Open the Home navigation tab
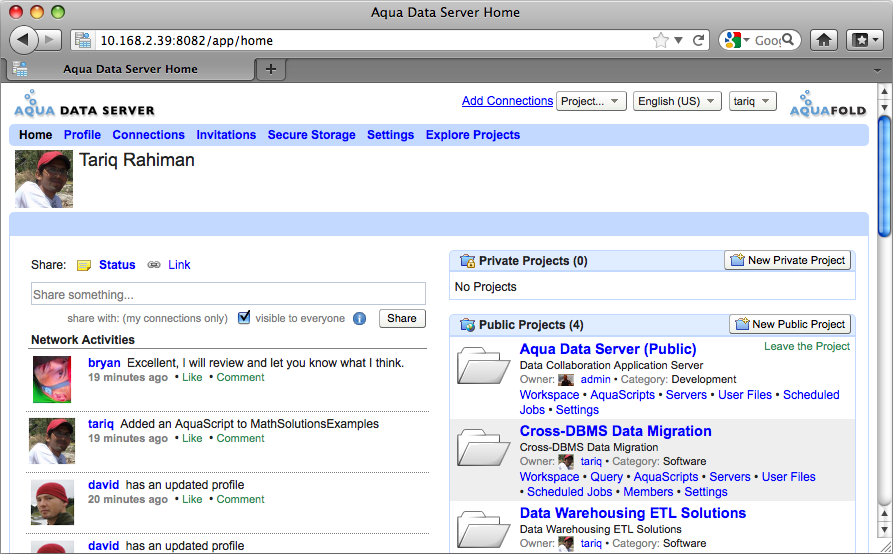The image size is (893, 554). [x=35, y=135]
